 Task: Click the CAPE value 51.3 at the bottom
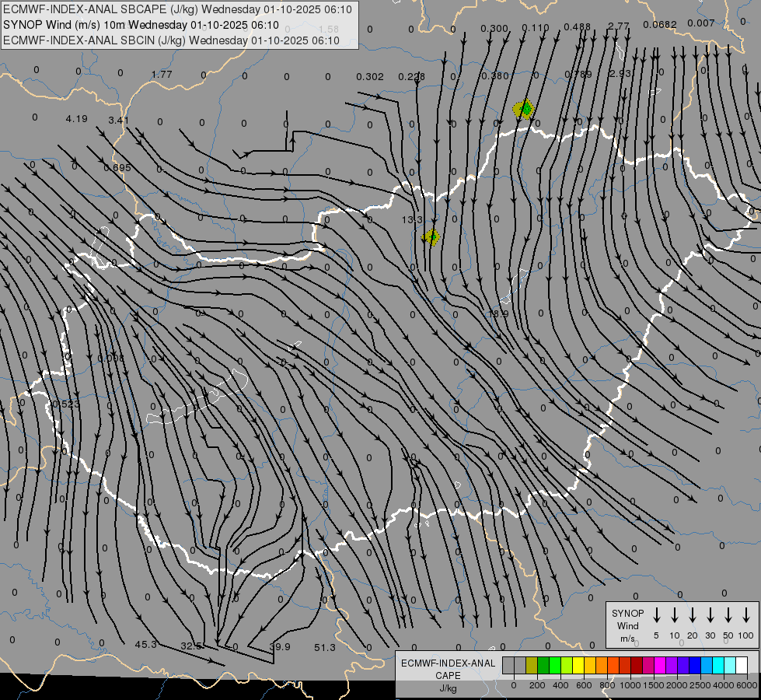pos(325,648)
